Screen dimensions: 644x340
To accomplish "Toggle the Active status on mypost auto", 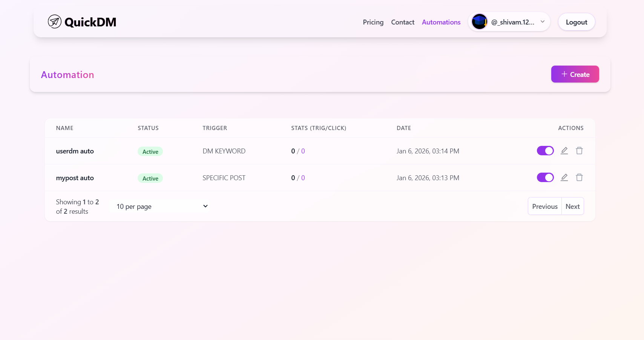I will 545,177.
